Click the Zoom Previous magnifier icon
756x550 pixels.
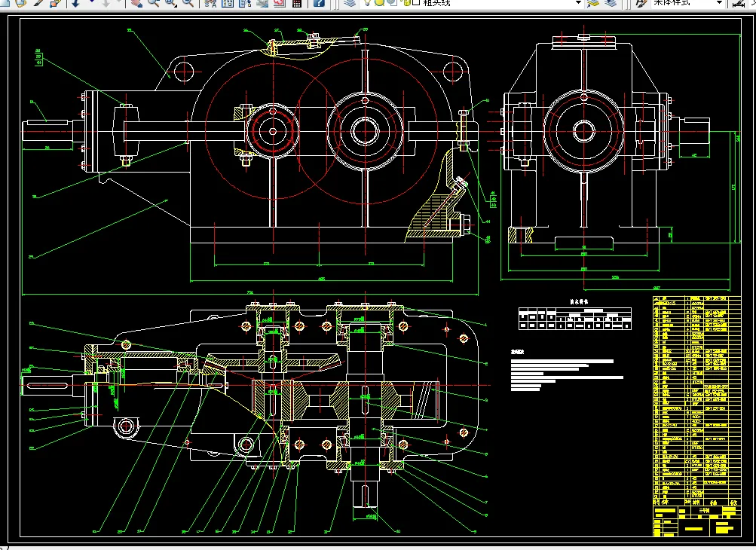(188, 3)
